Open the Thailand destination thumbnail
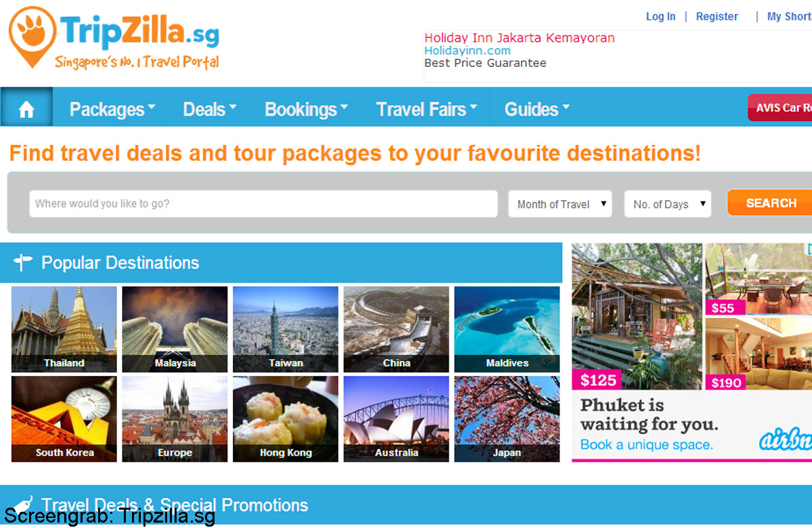 point(64,329)
